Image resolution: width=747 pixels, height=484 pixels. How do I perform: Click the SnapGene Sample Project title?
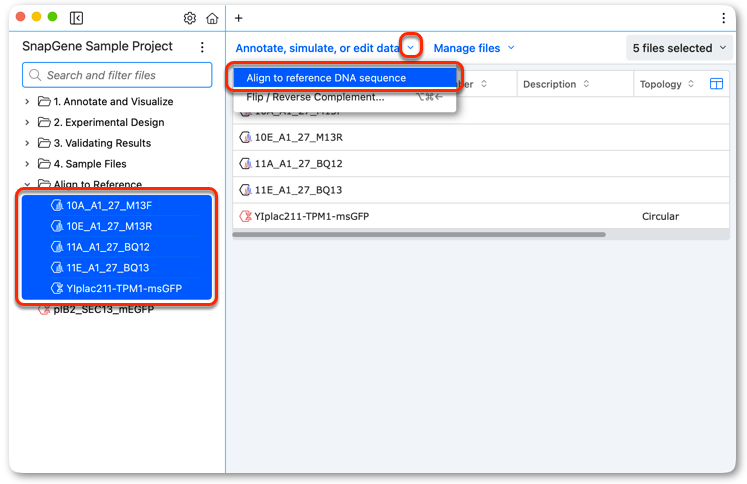[97, 46]
